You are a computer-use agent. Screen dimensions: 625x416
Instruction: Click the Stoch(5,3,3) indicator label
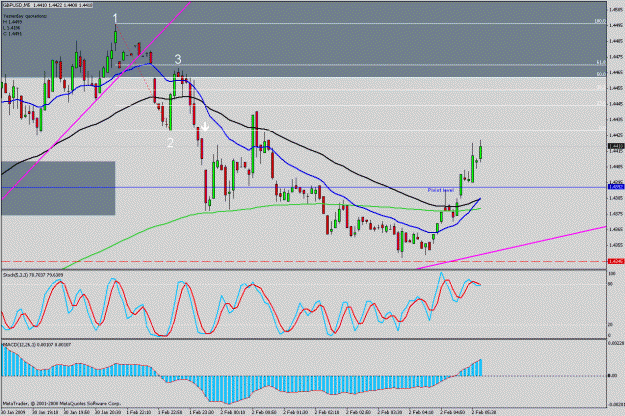[33, 275]
